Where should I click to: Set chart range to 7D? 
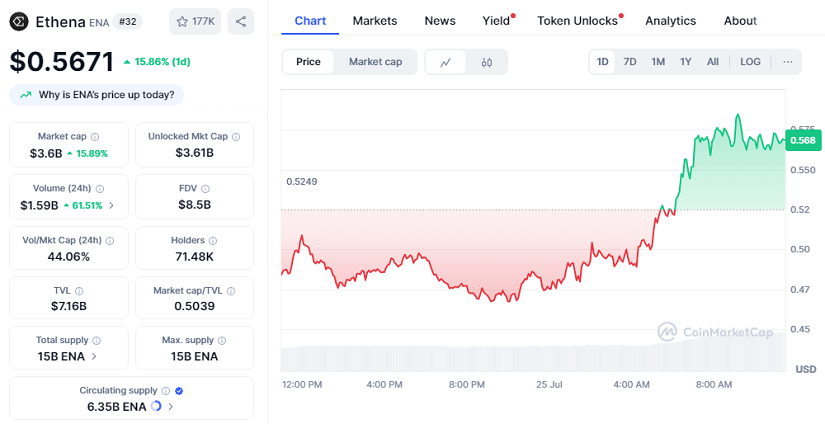click(x=630, y=62)
